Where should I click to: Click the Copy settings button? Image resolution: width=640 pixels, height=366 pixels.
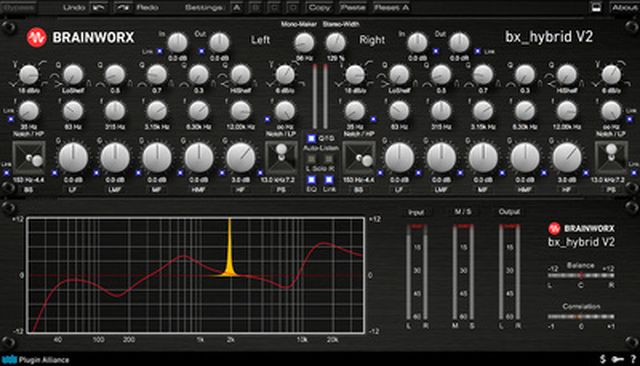click(x=320, y=8)
